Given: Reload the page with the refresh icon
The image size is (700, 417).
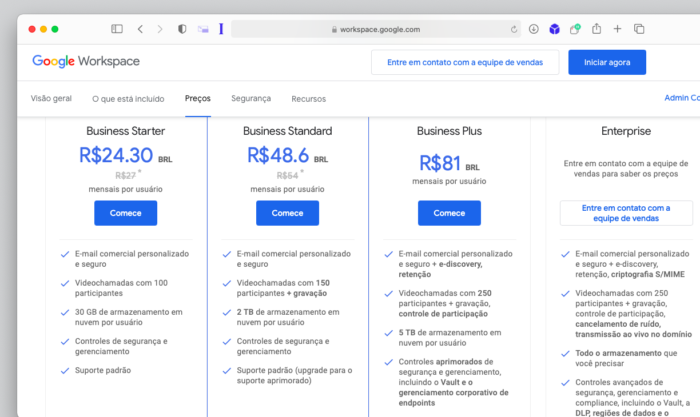Looking at the screenshot, I should 514,29.
